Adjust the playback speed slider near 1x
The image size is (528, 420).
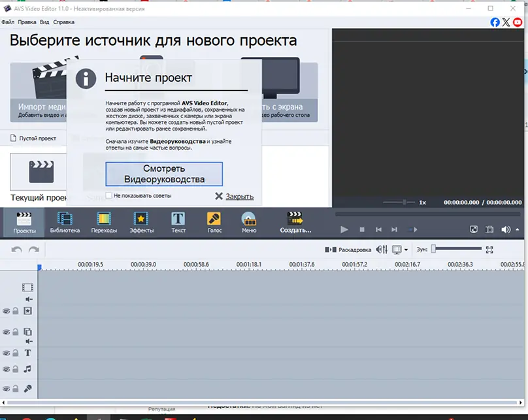399,202
